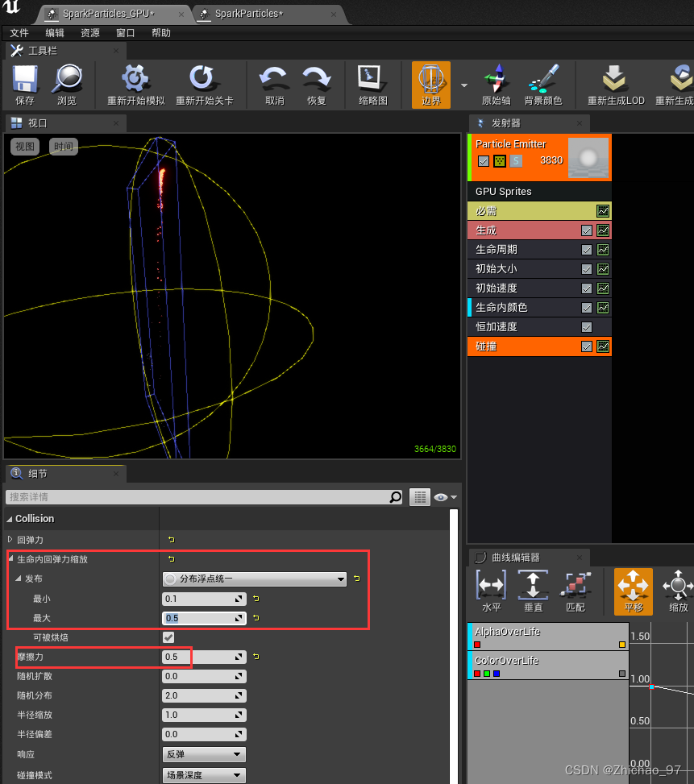Open the 碰撞模式 dropdown showing 场景深度
The width and height of the screenshot is (694, 784).
coord(204,775)
